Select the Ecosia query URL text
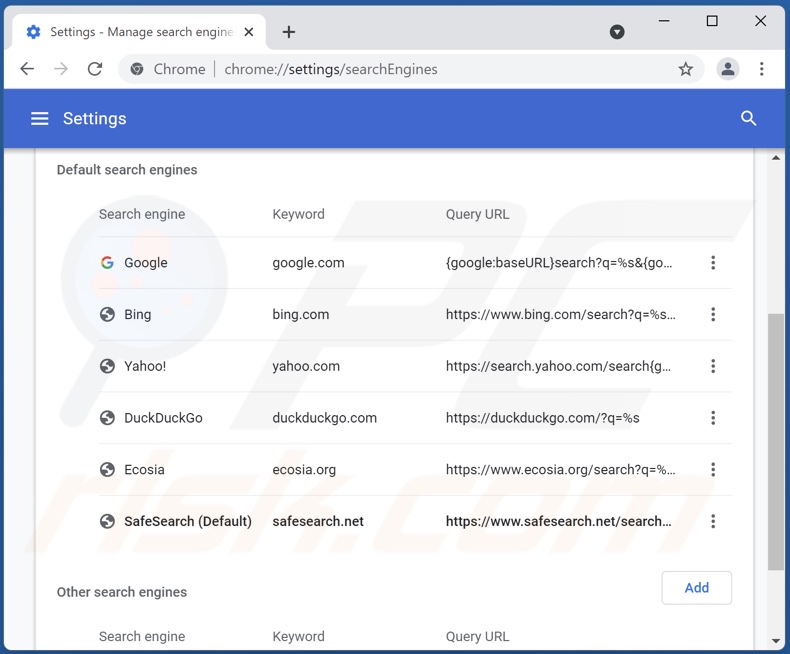The width and height of the screenshot is (790, 654). click(x=560, y=470)
